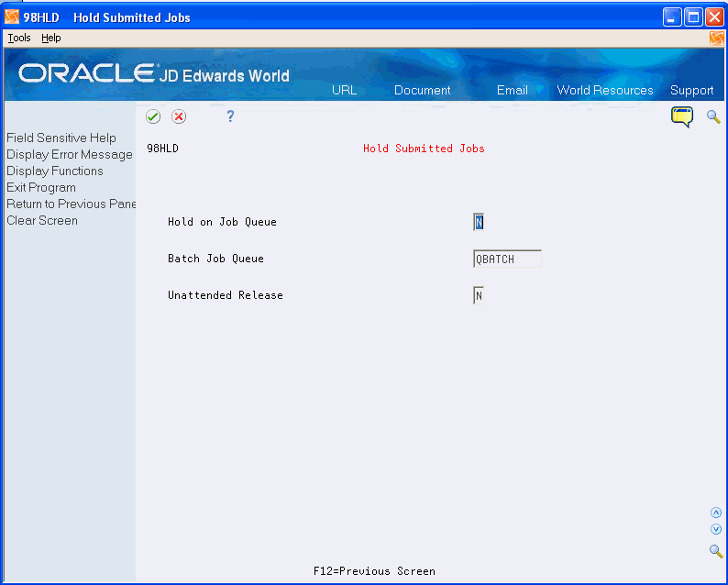
Task: Open the Tools menu
Action: coord(19,39)
